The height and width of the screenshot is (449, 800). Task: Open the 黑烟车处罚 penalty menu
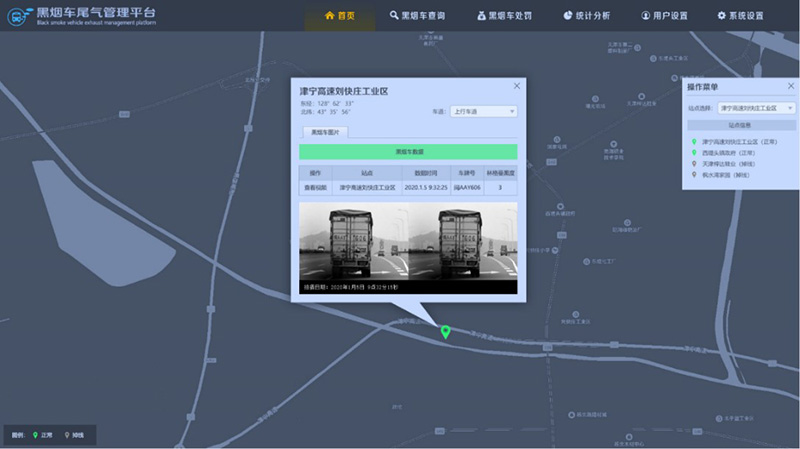[x=506, y=16]
